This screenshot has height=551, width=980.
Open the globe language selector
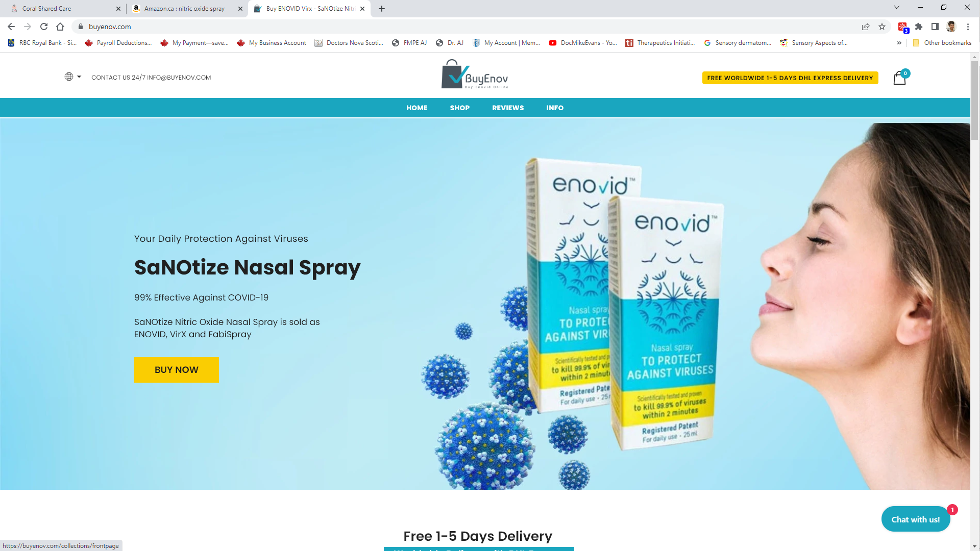[x=72, y=77]
